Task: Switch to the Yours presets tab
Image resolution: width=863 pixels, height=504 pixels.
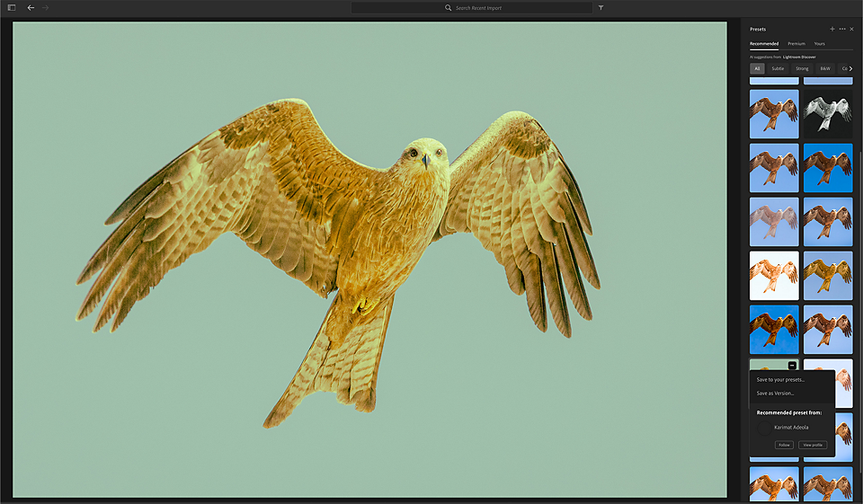Action: [x=820, y=43]
